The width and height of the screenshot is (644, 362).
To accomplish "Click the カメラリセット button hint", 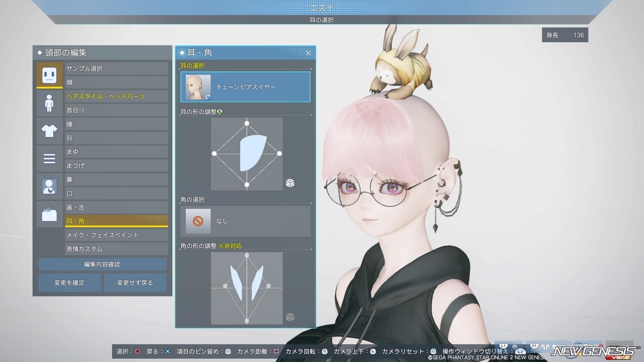I will (x=410, y=352).
